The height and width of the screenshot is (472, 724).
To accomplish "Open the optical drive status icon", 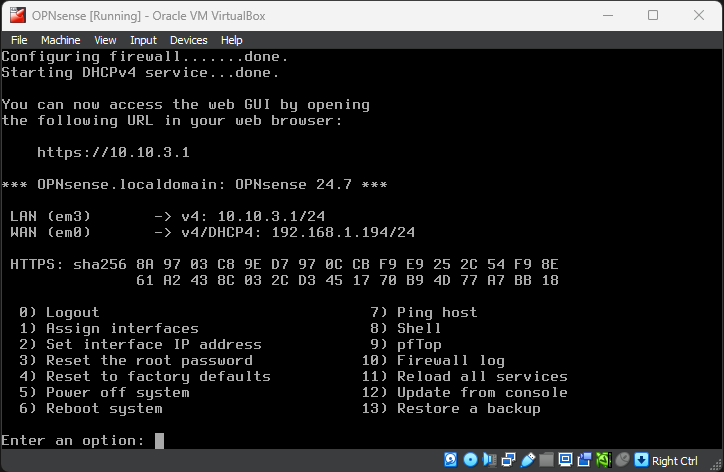I will 470,460.
